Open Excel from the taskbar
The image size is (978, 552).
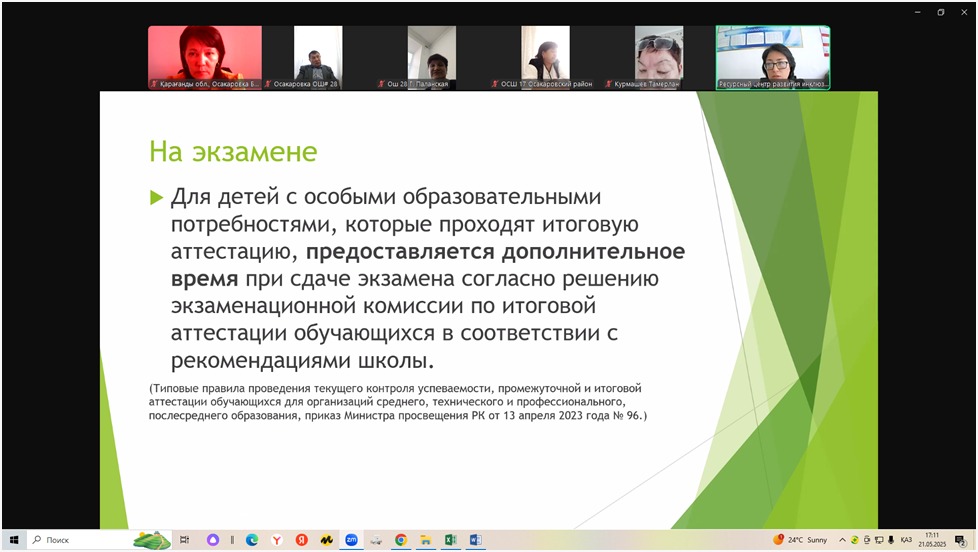tap(450, 540)
